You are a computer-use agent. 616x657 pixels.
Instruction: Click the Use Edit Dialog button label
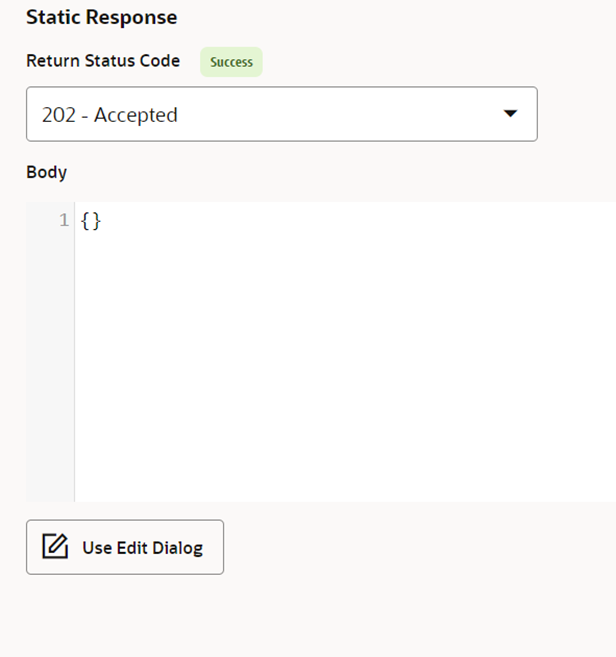coord(142,548)
